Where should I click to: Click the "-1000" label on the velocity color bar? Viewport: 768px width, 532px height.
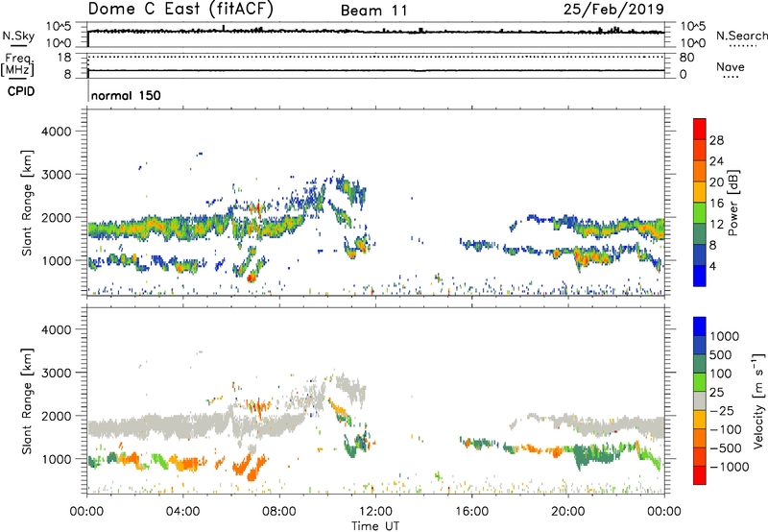pos(729,467)
